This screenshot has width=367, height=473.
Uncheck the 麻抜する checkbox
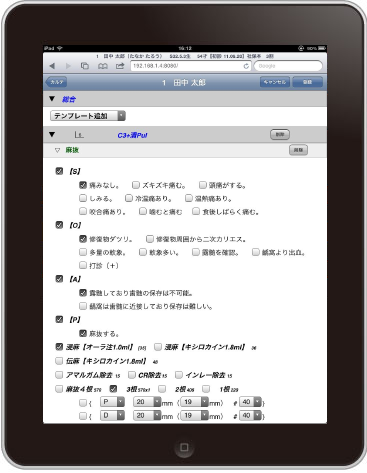tap(83, 333)
